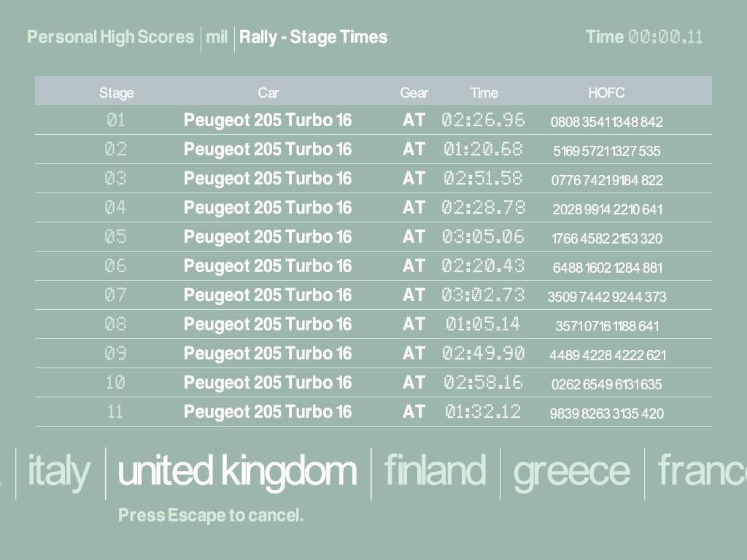The image size is (747, 560).
Task: Switch to the france country tab
Action: coord(702,471)
